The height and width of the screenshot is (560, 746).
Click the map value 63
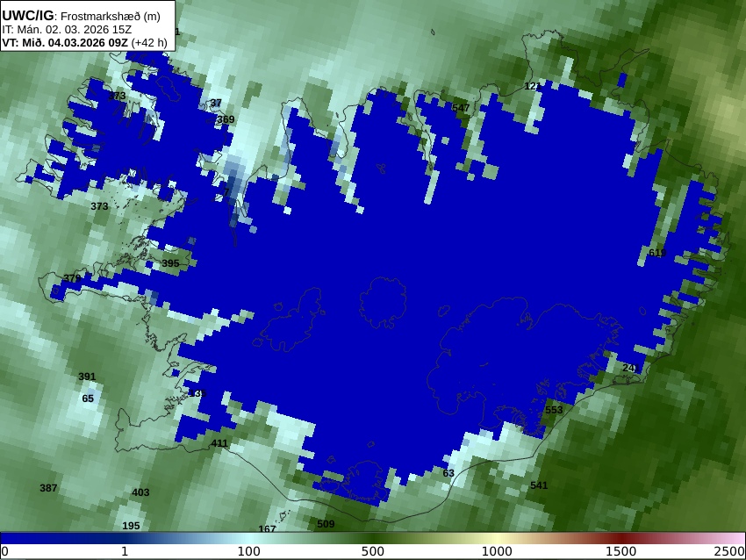pyautogui.click(x=448, y=473)
